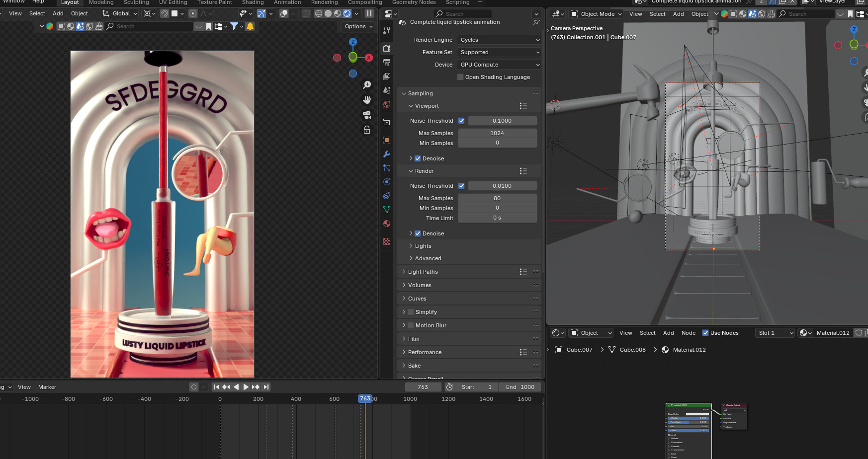Switch left viewport to rendered shading
Screen dimensions: 868x459
tap(347, 13)
